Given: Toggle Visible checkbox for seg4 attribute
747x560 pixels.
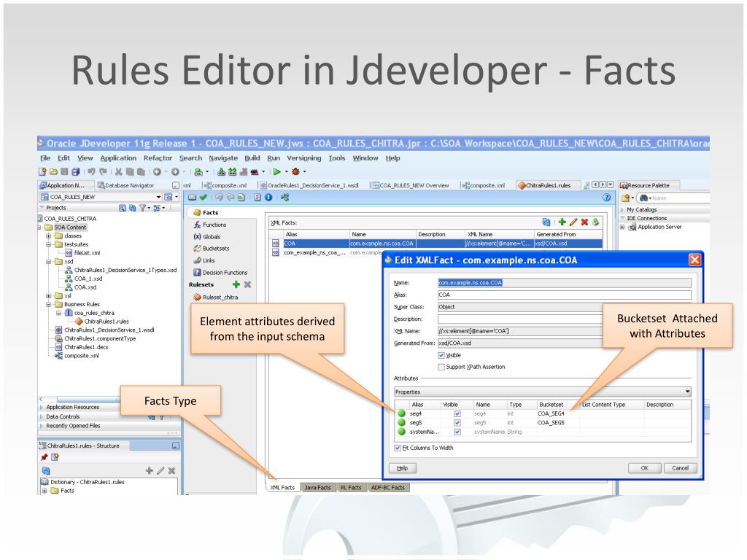Looking at the screenshot, I should tap(457, 414).
